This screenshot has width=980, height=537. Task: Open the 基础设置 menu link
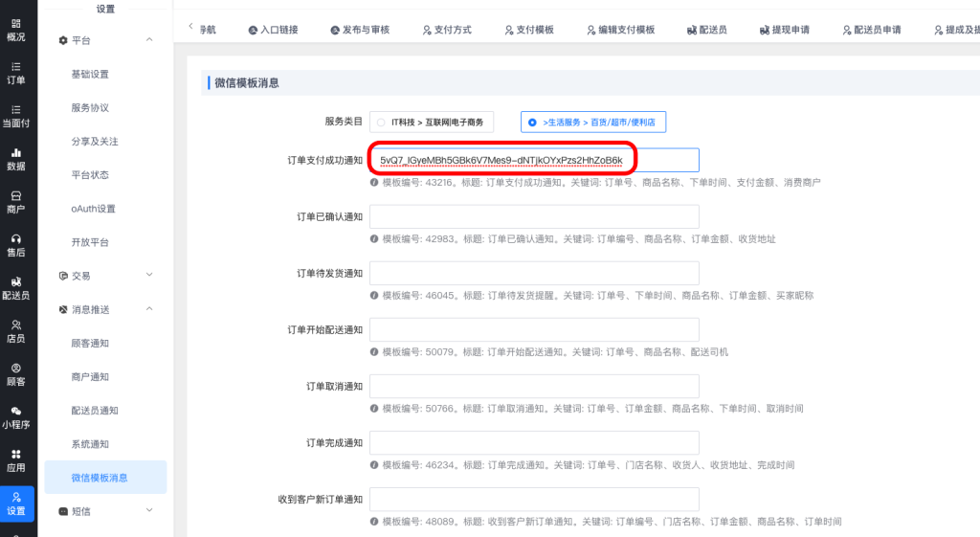pos(90,75)
